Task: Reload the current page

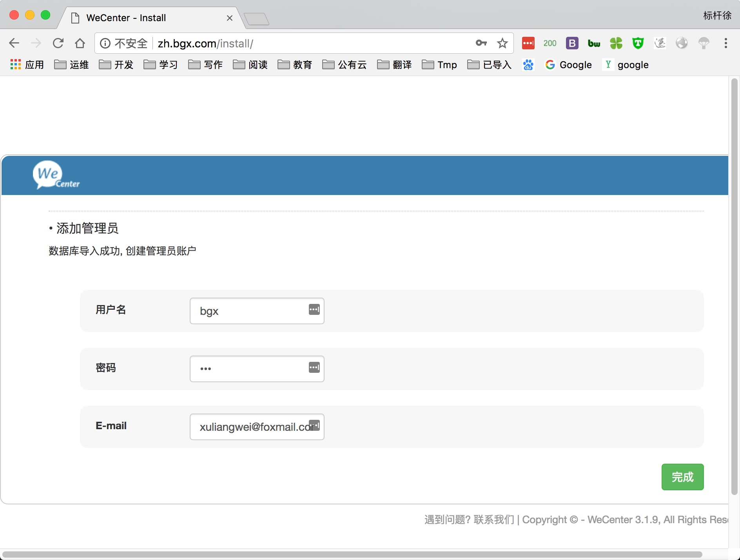Action: 58,43
